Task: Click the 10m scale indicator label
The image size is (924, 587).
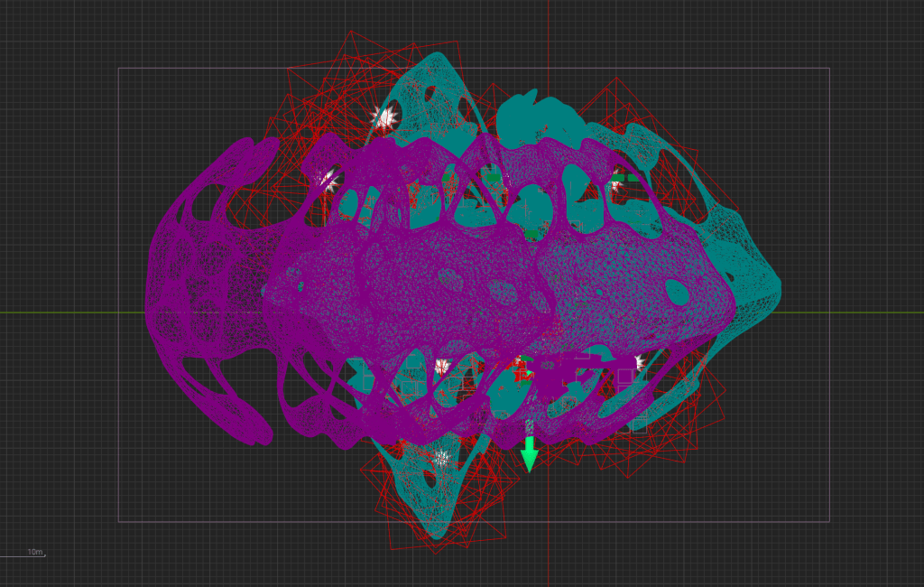Action: [34, 552]
